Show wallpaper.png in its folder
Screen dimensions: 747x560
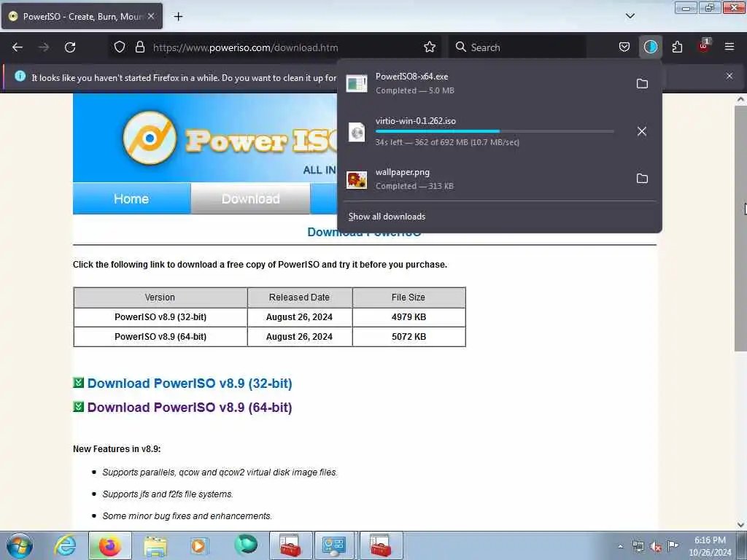tap(642, 179)
